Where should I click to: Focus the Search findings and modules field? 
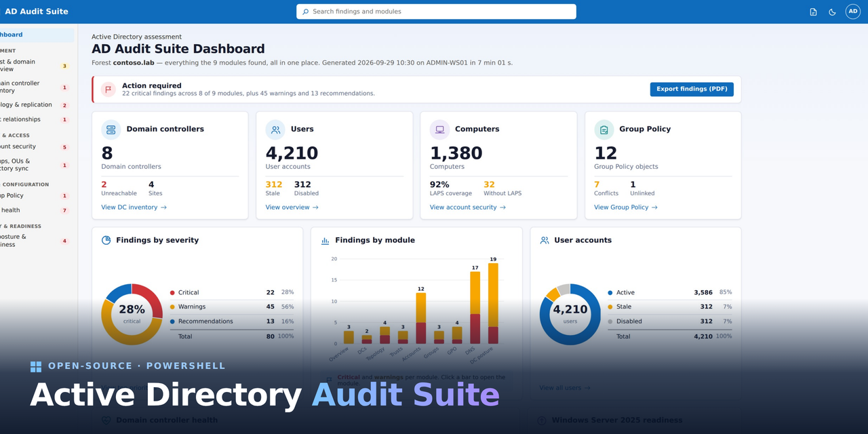(x=436, y=12)
